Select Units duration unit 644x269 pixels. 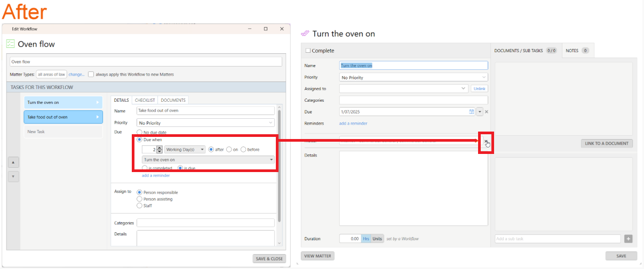point(377,239)
